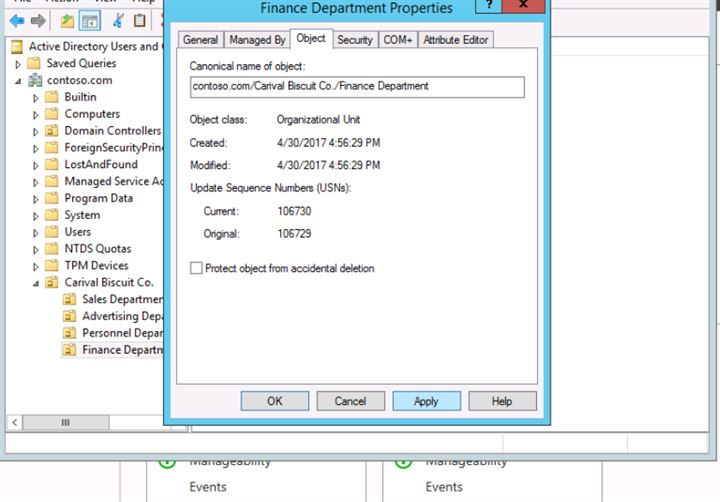
Task: Expand the Users container arrow
Action: [x=35, y=233]
